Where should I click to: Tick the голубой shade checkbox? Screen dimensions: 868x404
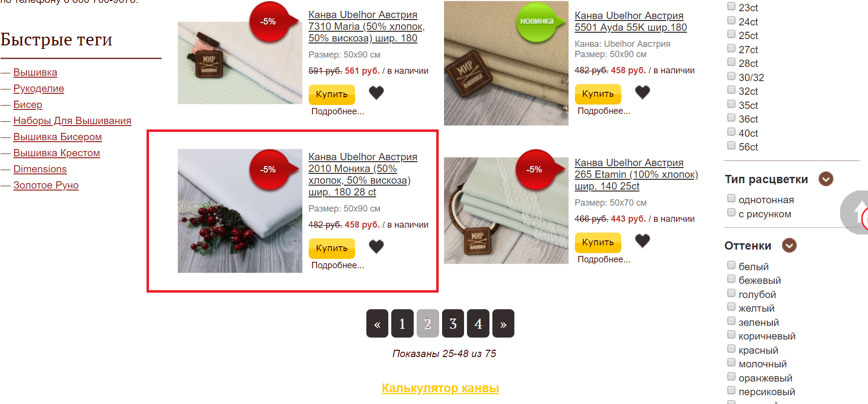(x=731, y=293)
